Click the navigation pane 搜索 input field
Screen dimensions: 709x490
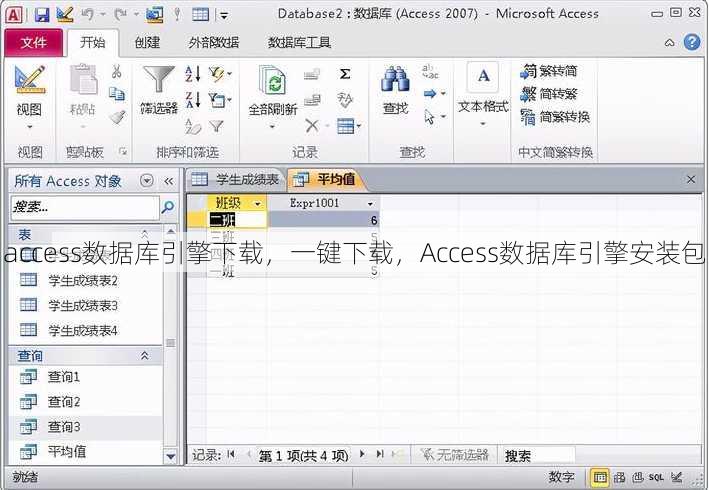pyautogui.click(x=85, y=207)
